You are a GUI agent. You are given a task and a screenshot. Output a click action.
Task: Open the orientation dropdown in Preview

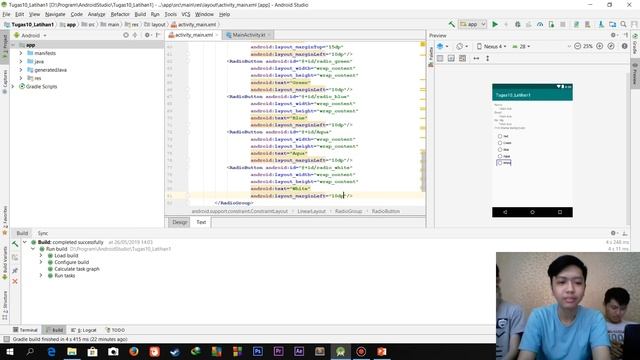(462, 47)
